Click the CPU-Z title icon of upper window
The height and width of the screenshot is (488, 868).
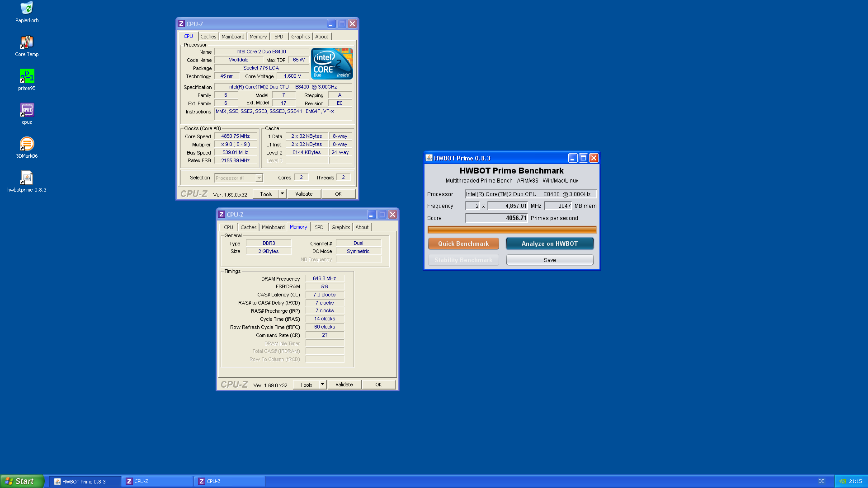click(181, 23)
